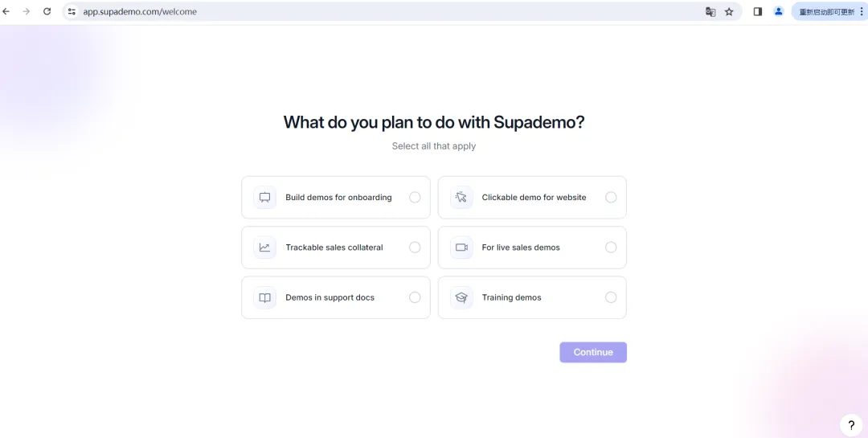868x438 pixels.
Task: Click the open book icon for support docs
Action: coord(264,297)
